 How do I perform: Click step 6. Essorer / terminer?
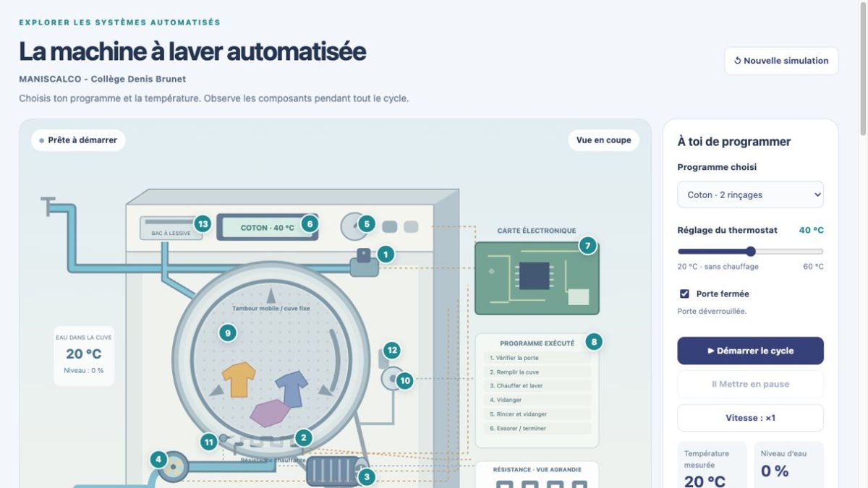click(x=537, y=428)
